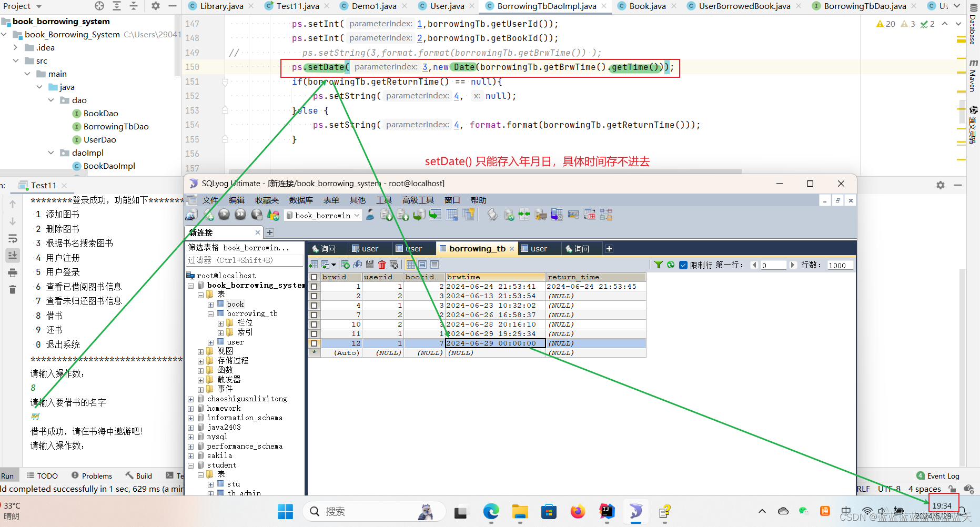980x527 pixels.
Task: Switch to form view icon
Action: coord(422,265)
